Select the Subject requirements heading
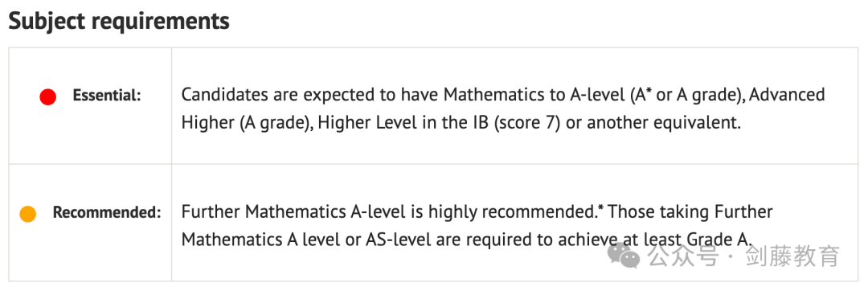Screen dimensions: 868x291 click(x=119, y=21)
